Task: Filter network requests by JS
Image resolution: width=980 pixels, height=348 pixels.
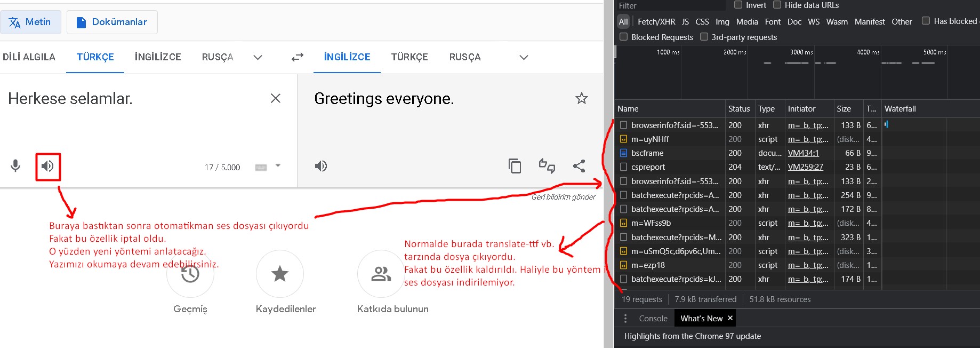Action: [x=685, y=22]
